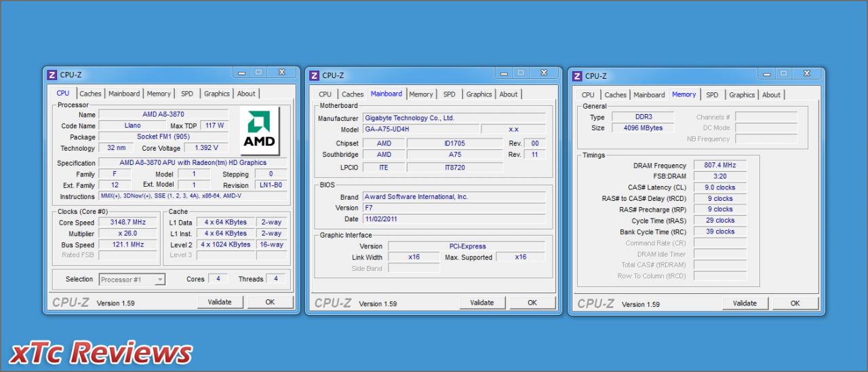Click the Specification field in CPU window
This screenshot has width=868, height=372.
pyautogui.click(x=193, y=162)
